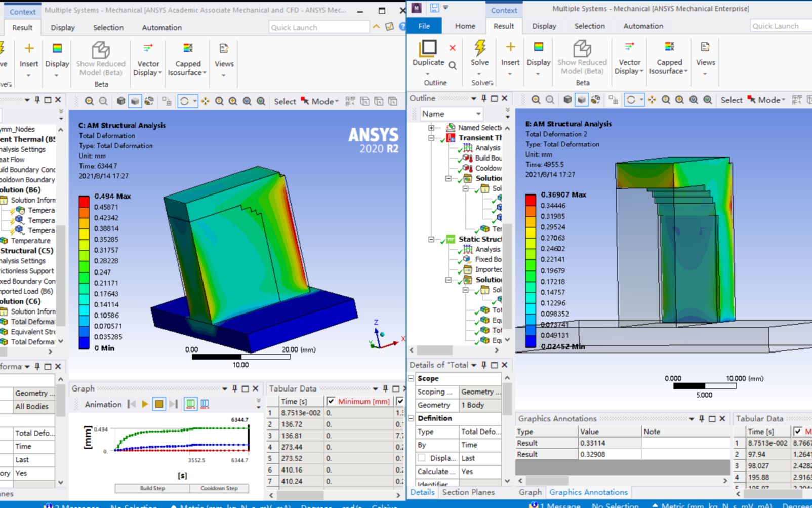
Task: Select Pan tool in left graphics toolbar
Action: [x=205, y=101]
